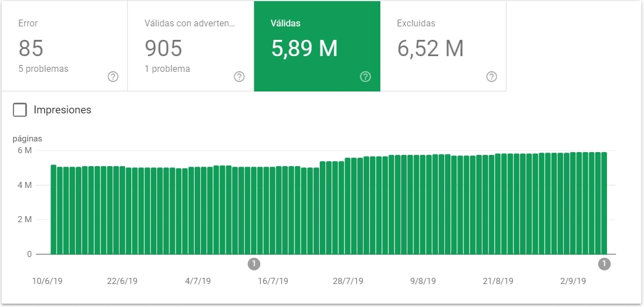Open the annotation marker at the chart's right end
The height and width of the screenshot is (307, 644).
pos(604,264)
